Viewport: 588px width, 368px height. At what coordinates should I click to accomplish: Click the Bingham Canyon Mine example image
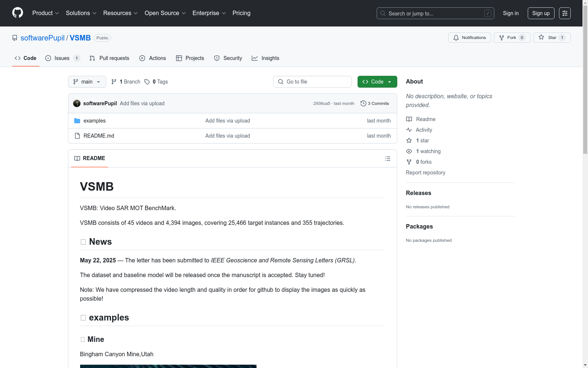pyautogui.click(x=168, y=366)
